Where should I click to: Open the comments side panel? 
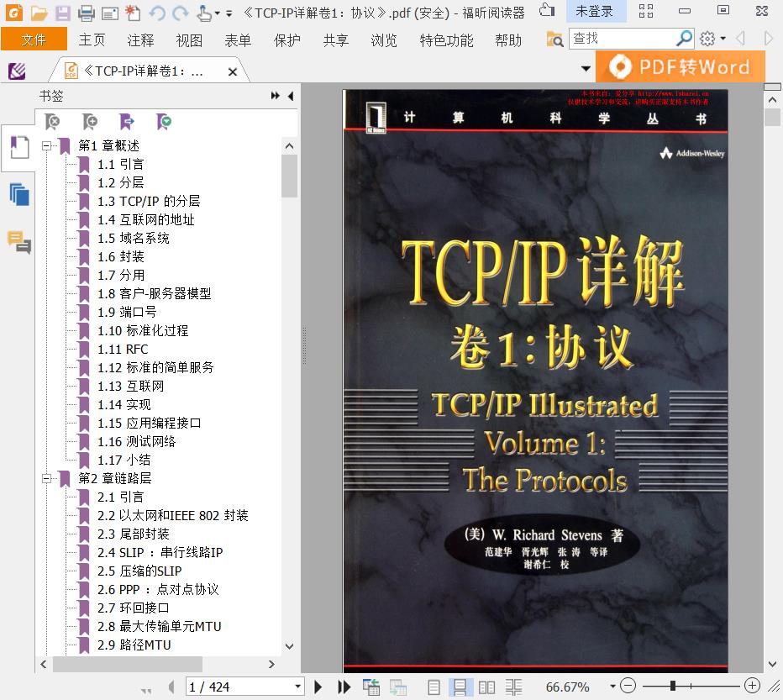pyautogui.click(x=19, y=242)
